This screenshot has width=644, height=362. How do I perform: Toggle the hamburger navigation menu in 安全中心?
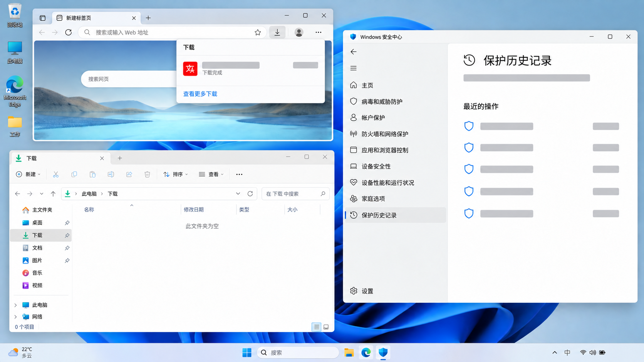click(x=354, y=68)
